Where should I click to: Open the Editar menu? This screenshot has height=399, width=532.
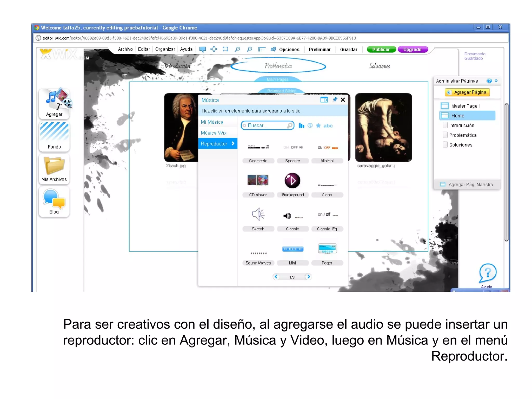144,49
